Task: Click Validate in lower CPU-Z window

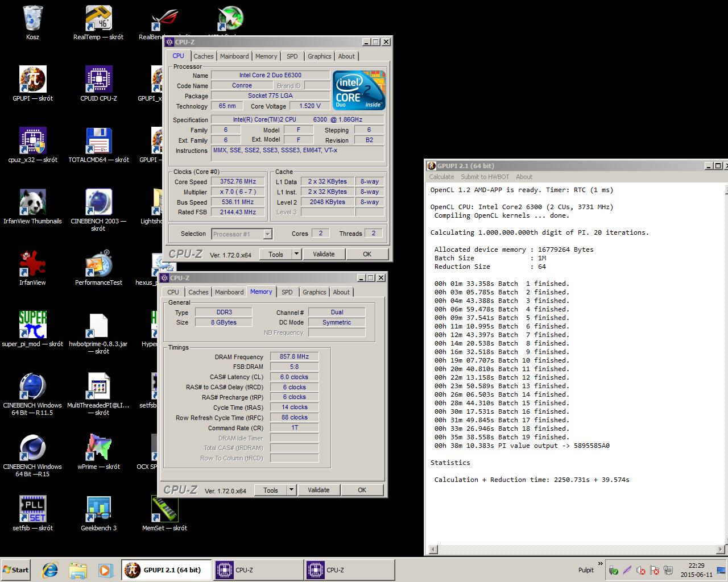Action: tap(318, 490)
